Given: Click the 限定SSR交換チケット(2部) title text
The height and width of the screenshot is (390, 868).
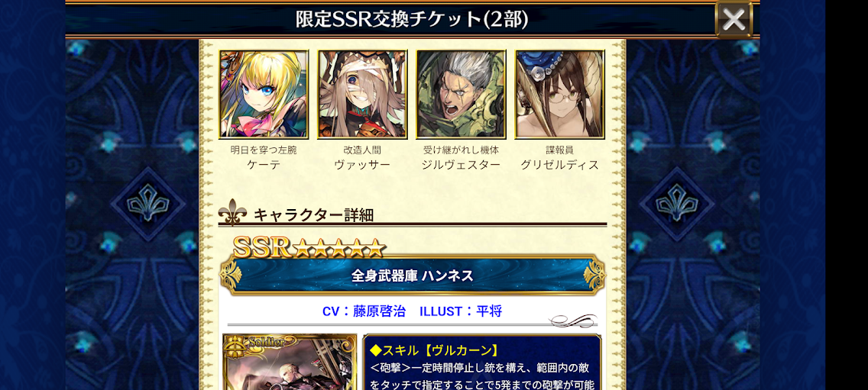Looking at the screenshot, I should [x=412, y=19].
